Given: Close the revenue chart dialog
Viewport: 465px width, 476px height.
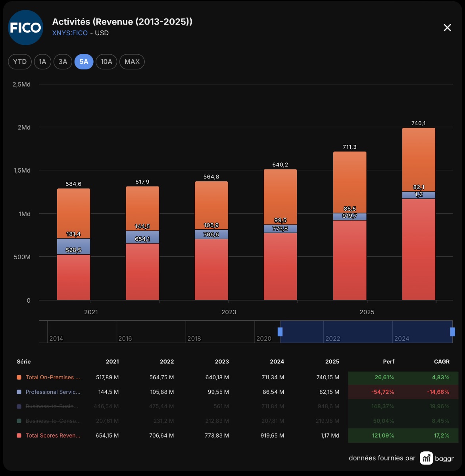Looking at the screenshot, I should (447, 27).
